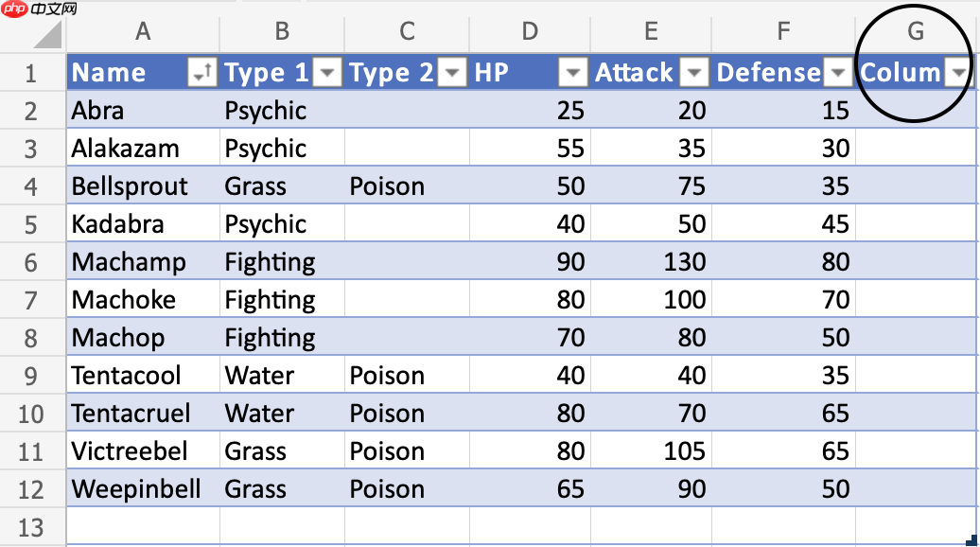Screen dimensions: 980x547
Task: Select column G header
Action: coord(916,30)
